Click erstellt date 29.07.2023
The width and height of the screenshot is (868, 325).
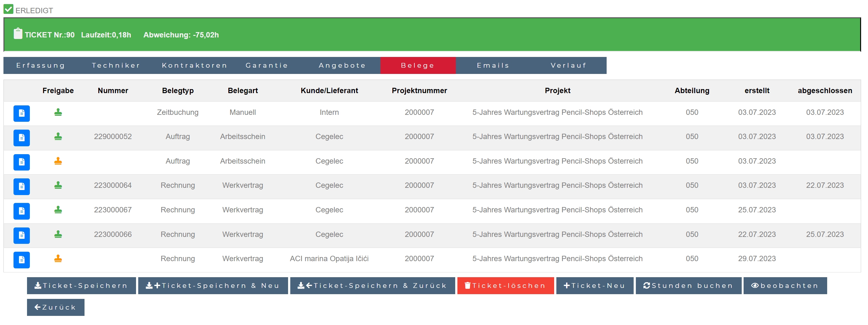click(757, 259)
